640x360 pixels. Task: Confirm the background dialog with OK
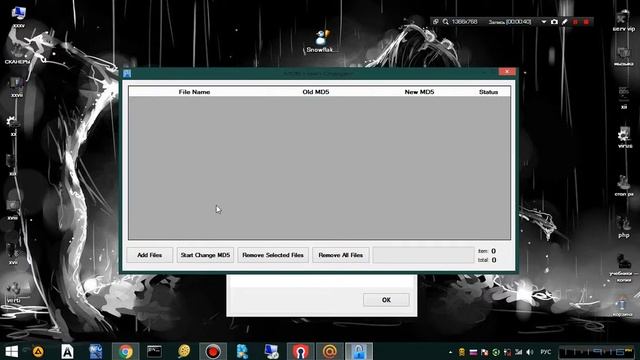coord(386,300)
